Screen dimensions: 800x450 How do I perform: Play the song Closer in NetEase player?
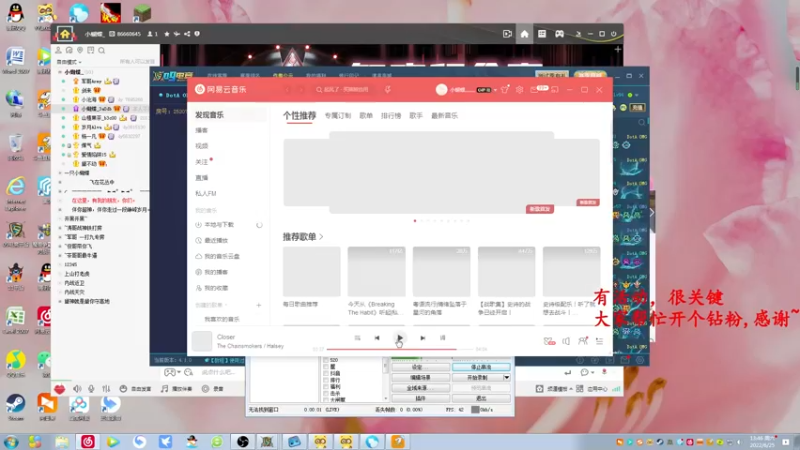[x=399, y=338]
